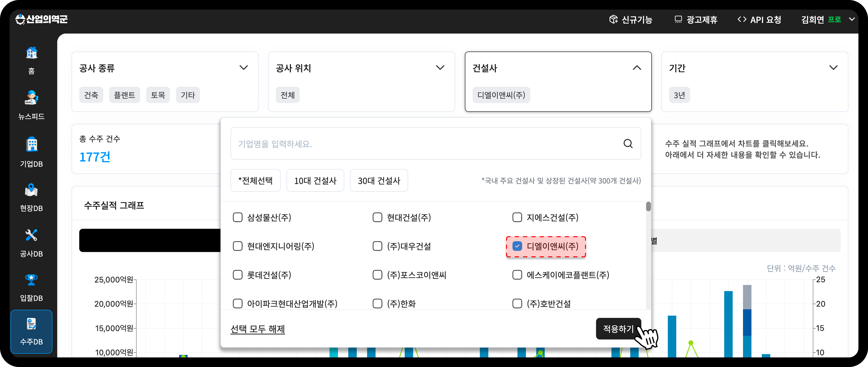The width and height of the screenshot is (868, 367).
Task: Click the 건축 tag chip
Action: click(x=91, y=95)
